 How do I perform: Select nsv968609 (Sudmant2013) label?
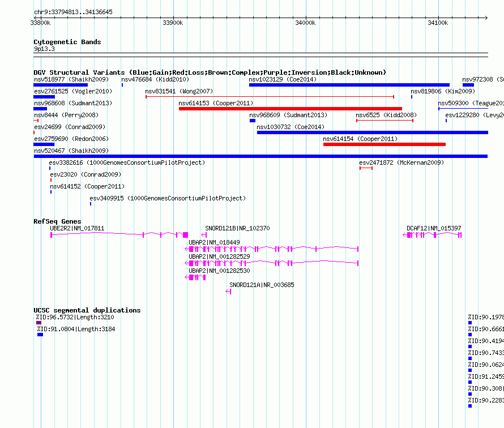(288, 115)
